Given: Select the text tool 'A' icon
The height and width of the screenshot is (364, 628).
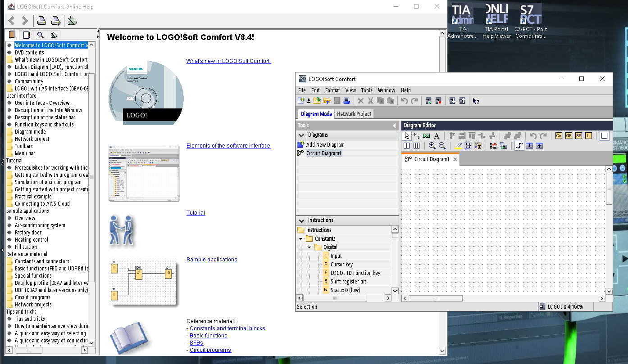Looking at the screenshot, I should (436, 136).
